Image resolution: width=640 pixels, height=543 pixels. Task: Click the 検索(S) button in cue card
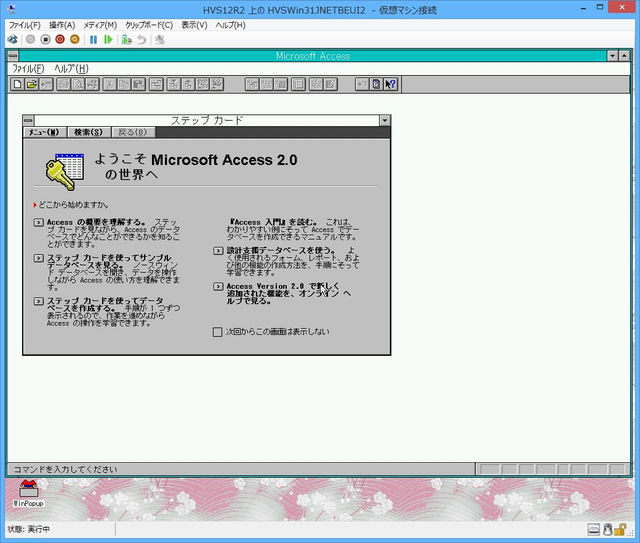[x=89, y=132]
